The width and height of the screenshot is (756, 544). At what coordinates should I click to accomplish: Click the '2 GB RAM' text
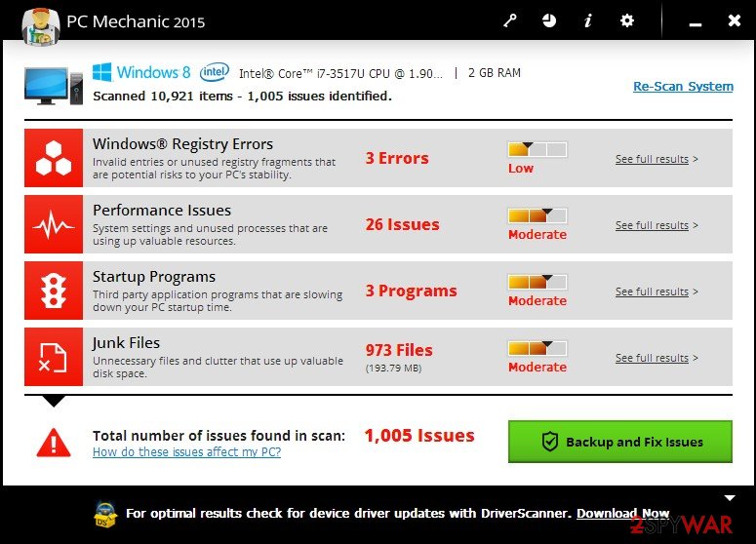(x=495, y=73)
